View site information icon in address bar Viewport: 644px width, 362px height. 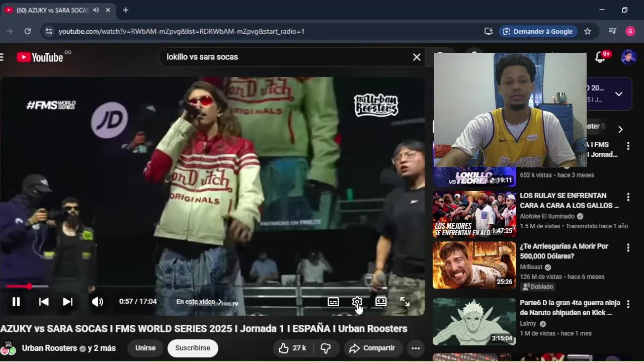(x=48, y=31)
